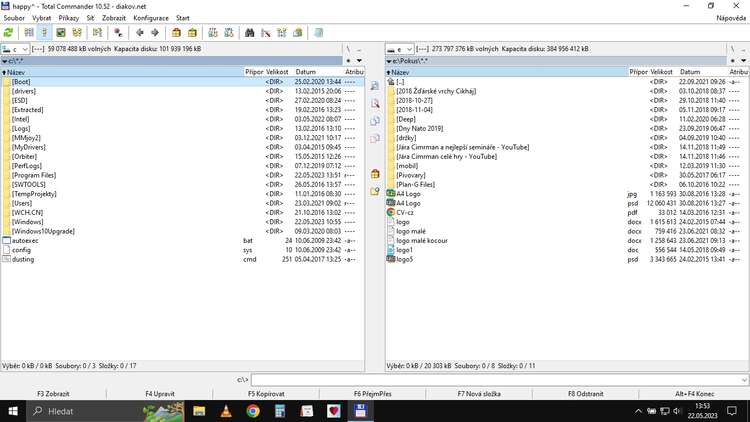Screen dimensions: 750x422
Task: Go back with the left arrow icon
Action: (x=140, y=33)
